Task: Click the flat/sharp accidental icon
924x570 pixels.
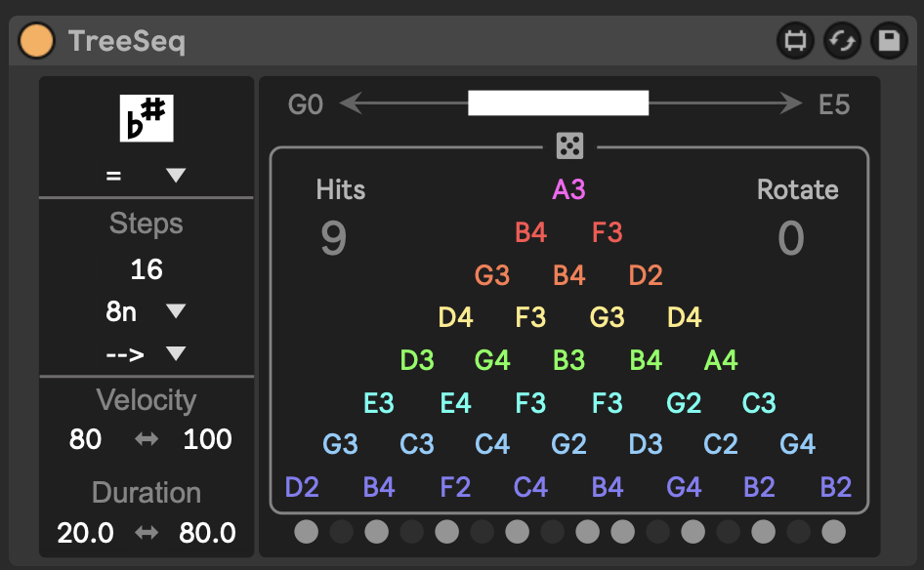Action: coord(146,118)
